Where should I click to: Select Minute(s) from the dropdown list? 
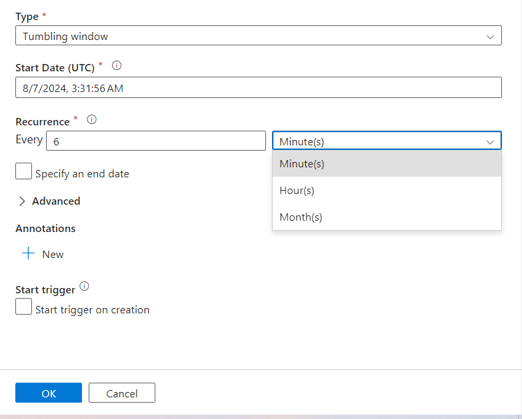pyautogui.click(x=387, y=164)
